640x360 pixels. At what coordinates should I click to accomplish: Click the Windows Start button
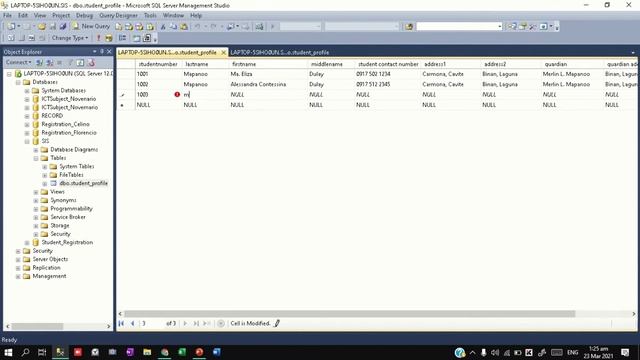pyautogui.click(x=8, y=352)
